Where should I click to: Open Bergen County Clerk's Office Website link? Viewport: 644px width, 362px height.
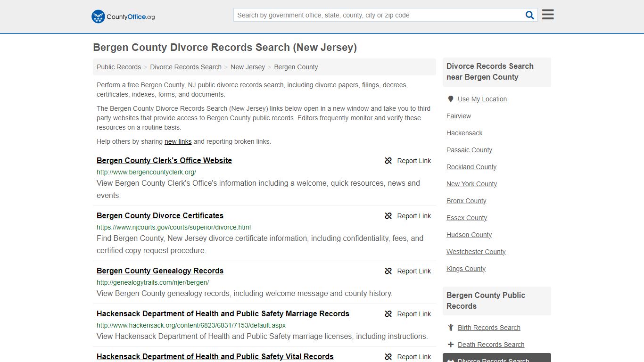(x=164, y=160)
